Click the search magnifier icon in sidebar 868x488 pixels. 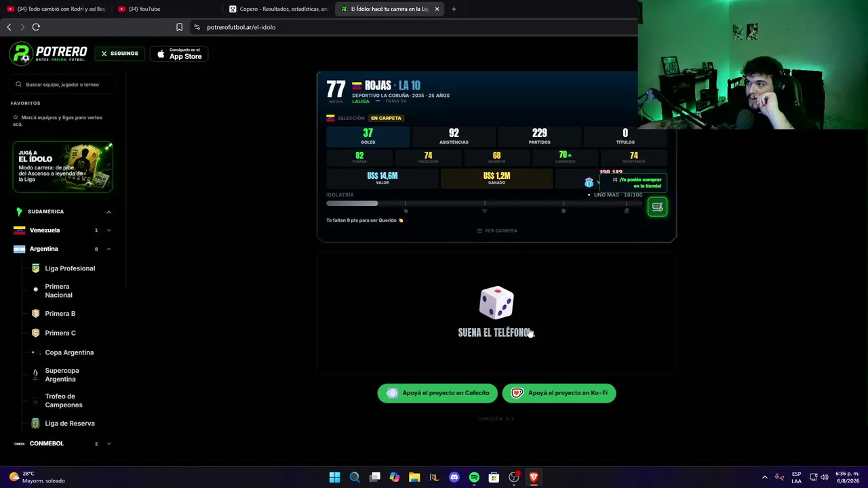[19, 85]
